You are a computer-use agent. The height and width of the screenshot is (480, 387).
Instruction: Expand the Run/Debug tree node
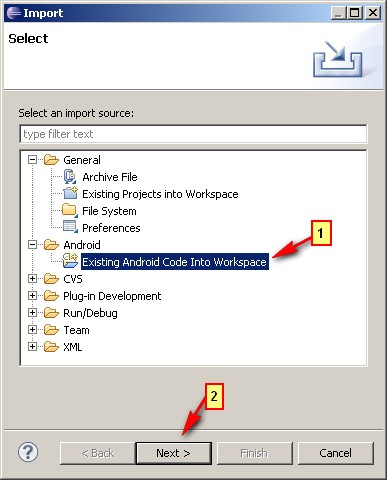click(32, 313)
